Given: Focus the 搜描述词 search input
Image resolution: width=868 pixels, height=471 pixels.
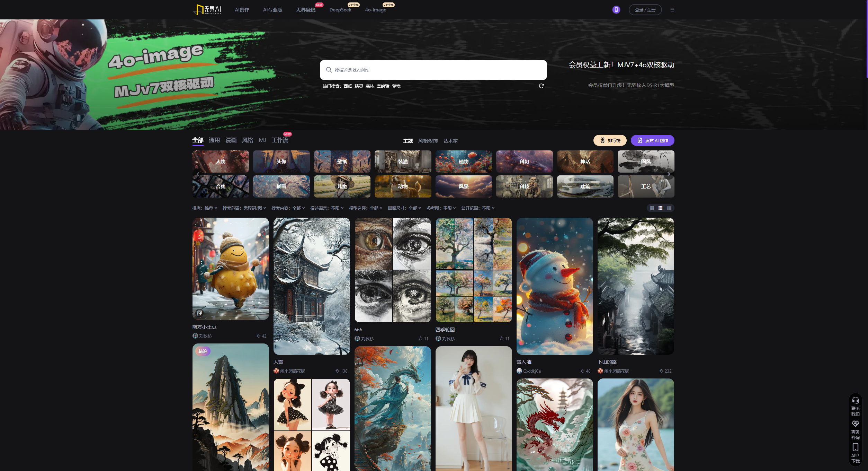Looking at the screenshot, I should 433,70.
